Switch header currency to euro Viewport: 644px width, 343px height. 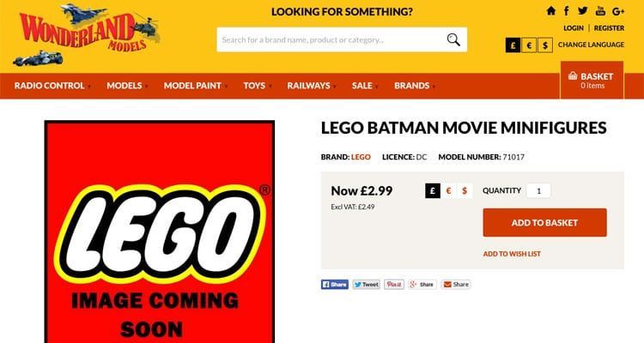(529, 45)
